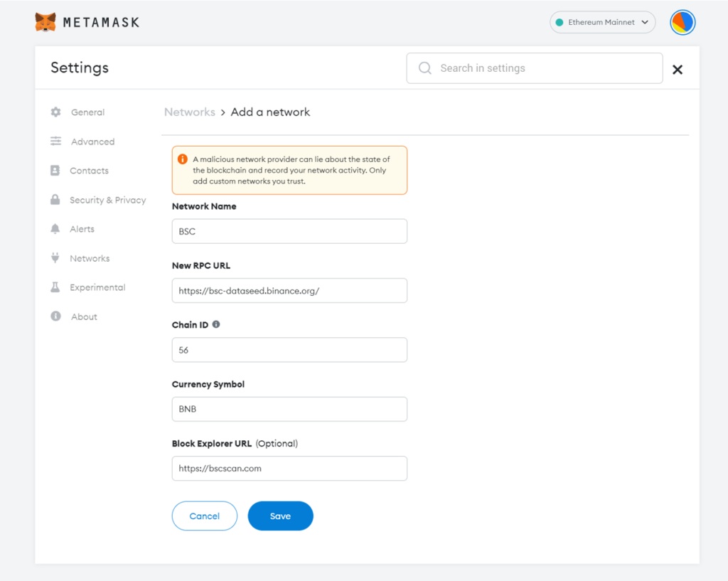The image size is (728, 581).
Task: Click the General gear icon
Action: (x=55, y=112)
